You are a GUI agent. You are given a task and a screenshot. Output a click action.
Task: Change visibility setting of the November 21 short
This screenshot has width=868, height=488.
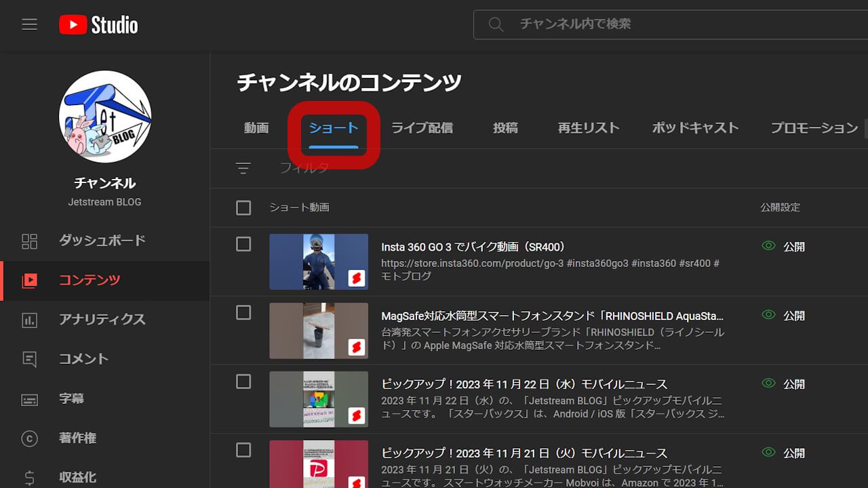[783, 453]
